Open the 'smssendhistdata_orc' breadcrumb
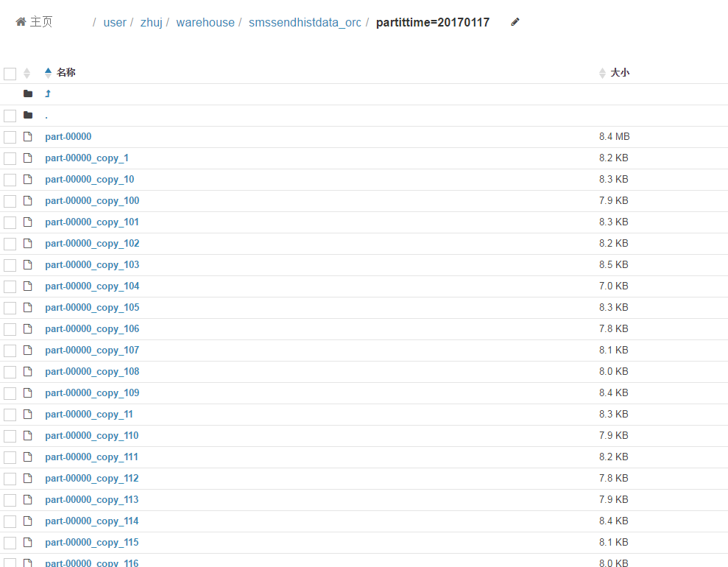Viewport: 728px width, 567px height. [x=305, y=22]
